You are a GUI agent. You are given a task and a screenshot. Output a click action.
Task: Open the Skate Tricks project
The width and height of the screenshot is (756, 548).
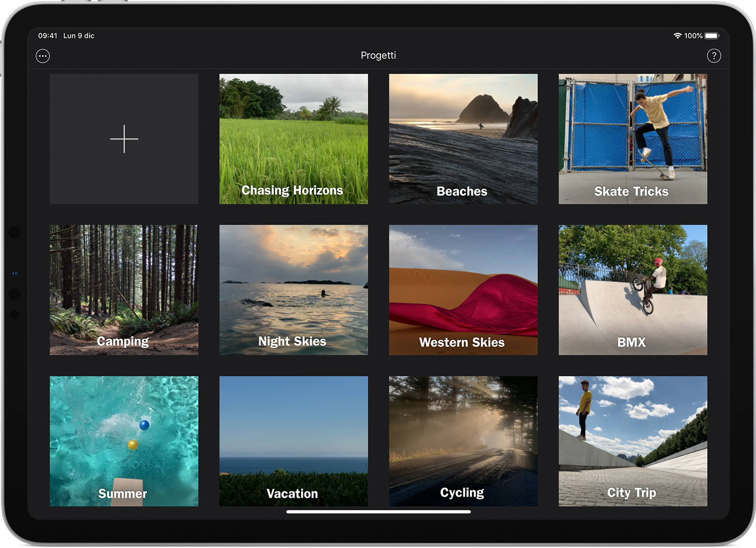pyautogui.click(x=633, y=139)
